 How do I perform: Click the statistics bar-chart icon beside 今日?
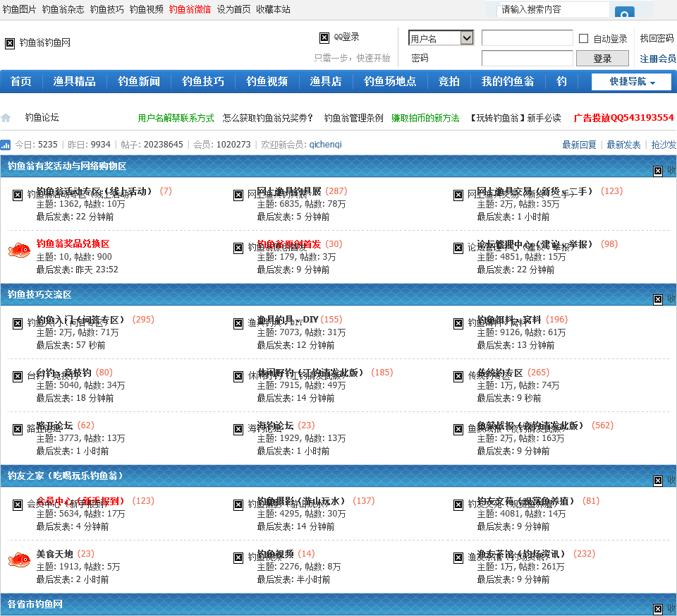click(5, 145)
